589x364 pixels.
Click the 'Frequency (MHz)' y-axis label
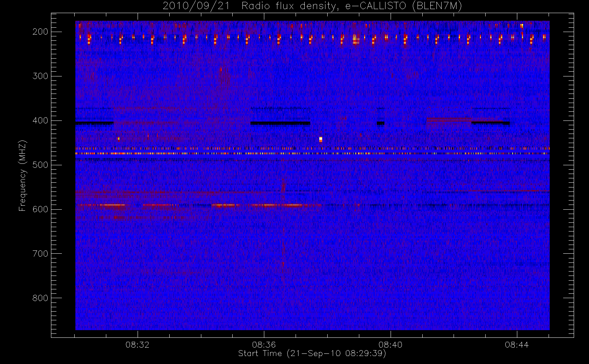pos(23,175)
